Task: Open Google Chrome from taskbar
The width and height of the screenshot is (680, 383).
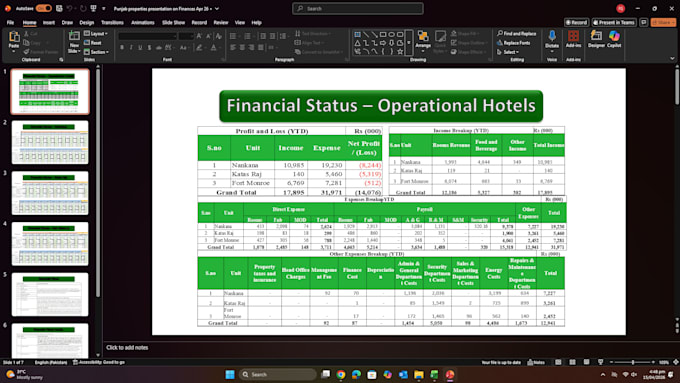Action: pos(340,374)
